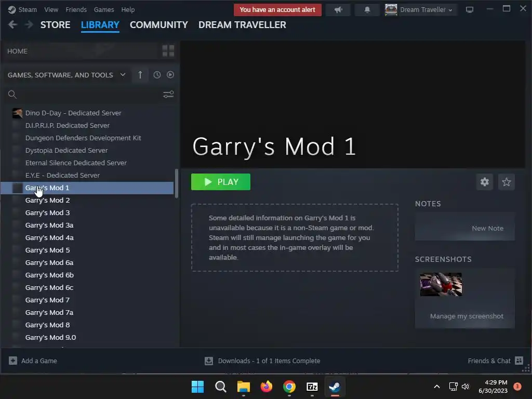Open the Windows Start menu
This screenshot has height=399, width=532.
click(x=197, y=387)
